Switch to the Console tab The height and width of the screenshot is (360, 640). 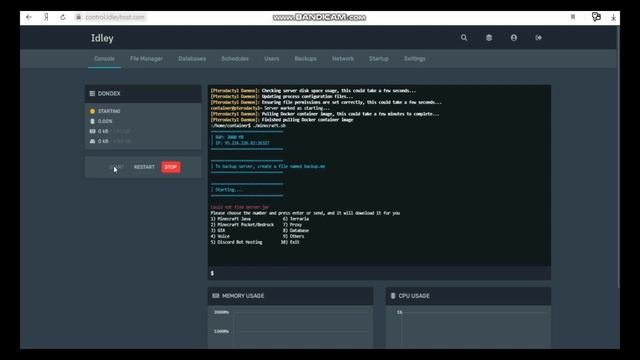click(104, 59)
